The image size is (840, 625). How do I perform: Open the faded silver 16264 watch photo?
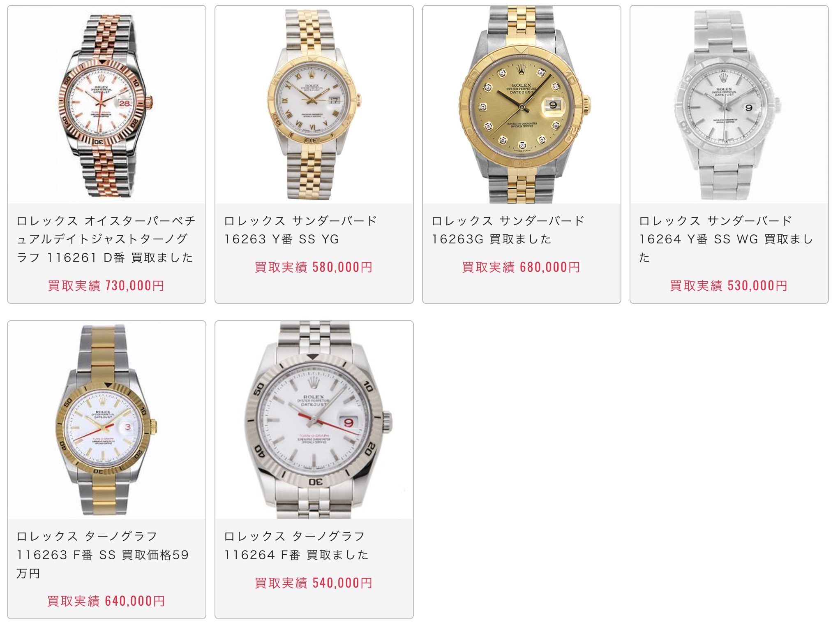coord(729,105)
